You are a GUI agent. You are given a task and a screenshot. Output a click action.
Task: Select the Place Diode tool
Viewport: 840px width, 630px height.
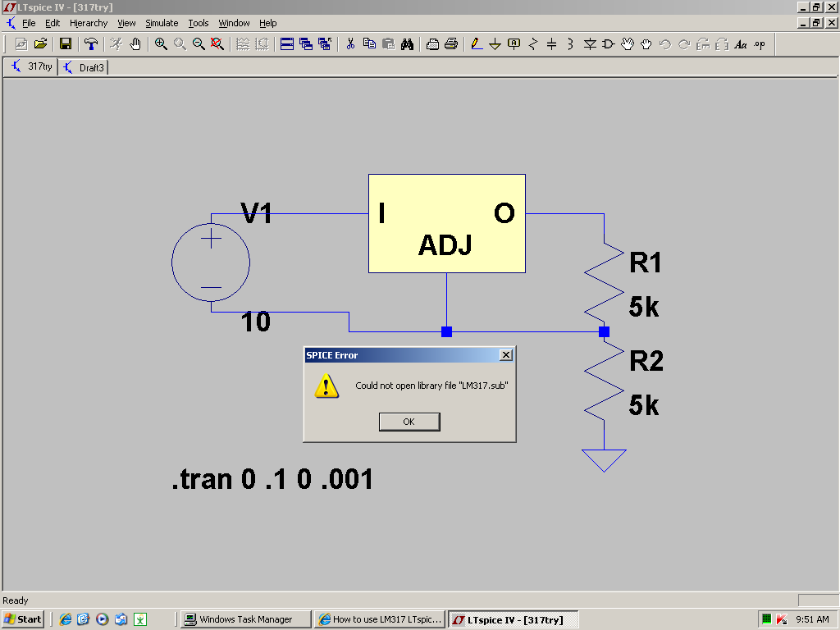(x=590, y=44)
